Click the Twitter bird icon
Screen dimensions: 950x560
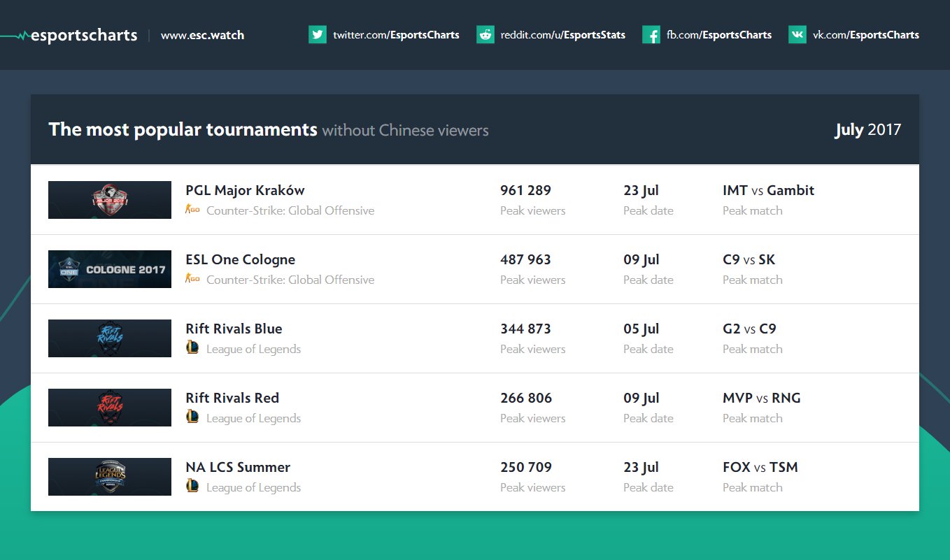[318, 34]
